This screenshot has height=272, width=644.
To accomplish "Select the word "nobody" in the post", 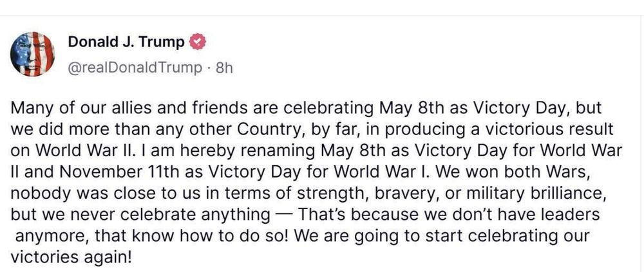I will pyautogui.click(x=37, y=194).
